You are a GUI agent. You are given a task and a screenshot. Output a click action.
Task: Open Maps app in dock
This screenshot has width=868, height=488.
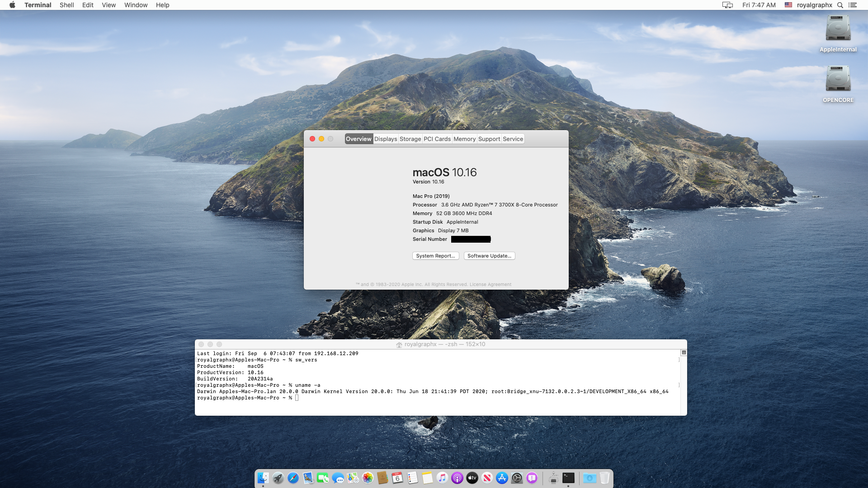pyautogui.click(x=353, y=478)
